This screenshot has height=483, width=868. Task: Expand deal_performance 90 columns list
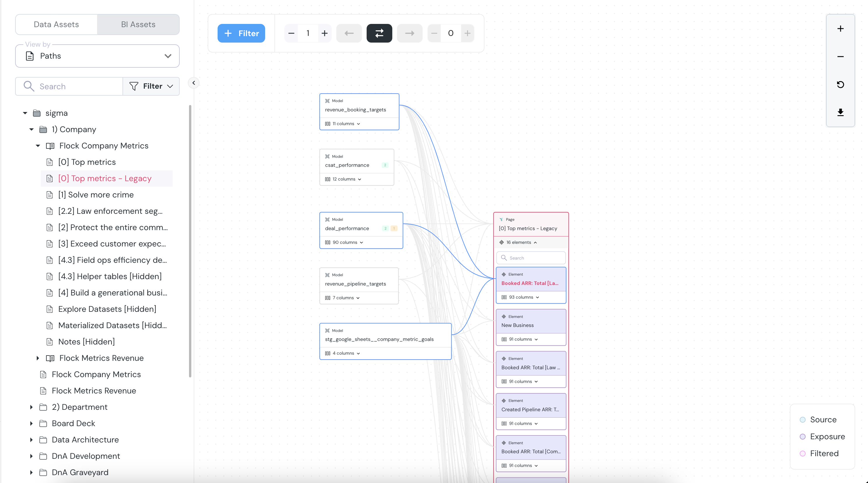[344, 242]
